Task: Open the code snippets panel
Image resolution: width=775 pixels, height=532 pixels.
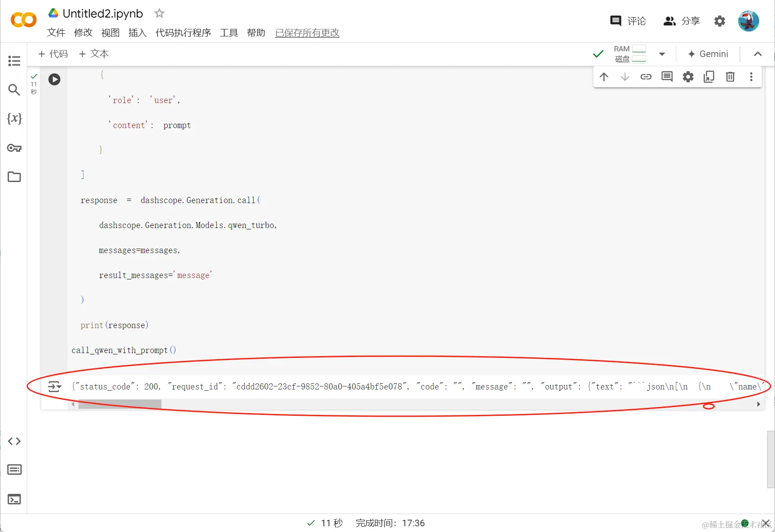Action: tap(14, 441)
